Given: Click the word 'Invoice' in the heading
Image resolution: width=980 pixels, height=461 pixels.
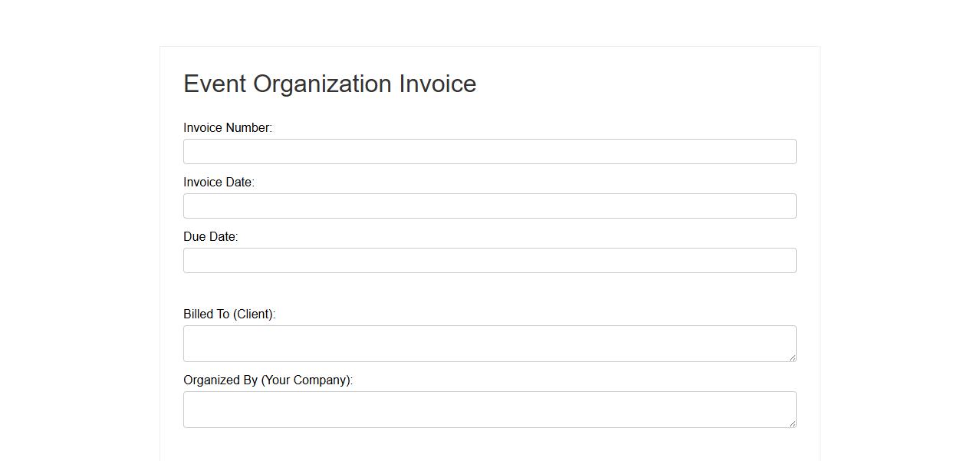Looking at the screenshot, I should [438, 84].
